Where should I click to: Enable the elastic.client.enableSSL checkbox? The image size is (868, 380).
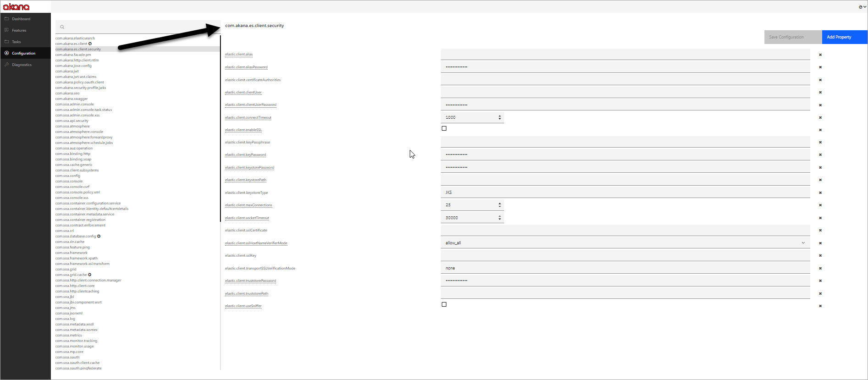[444, 128]
